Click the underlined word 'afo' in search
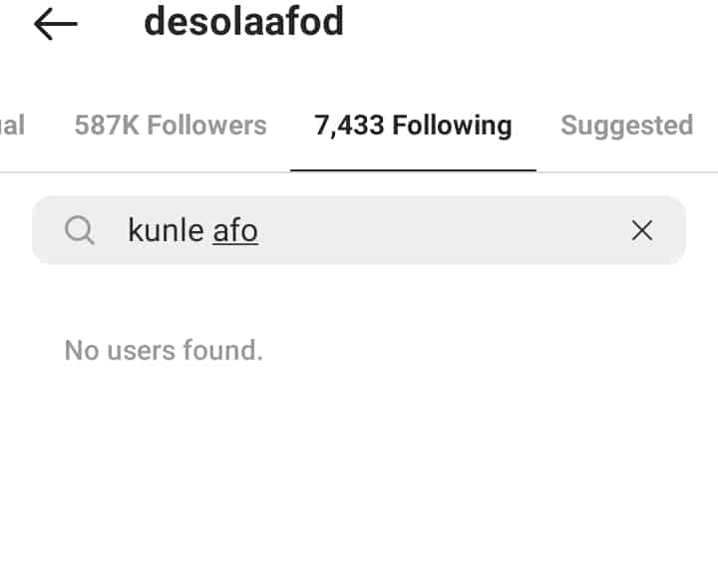 coord(235,231)
